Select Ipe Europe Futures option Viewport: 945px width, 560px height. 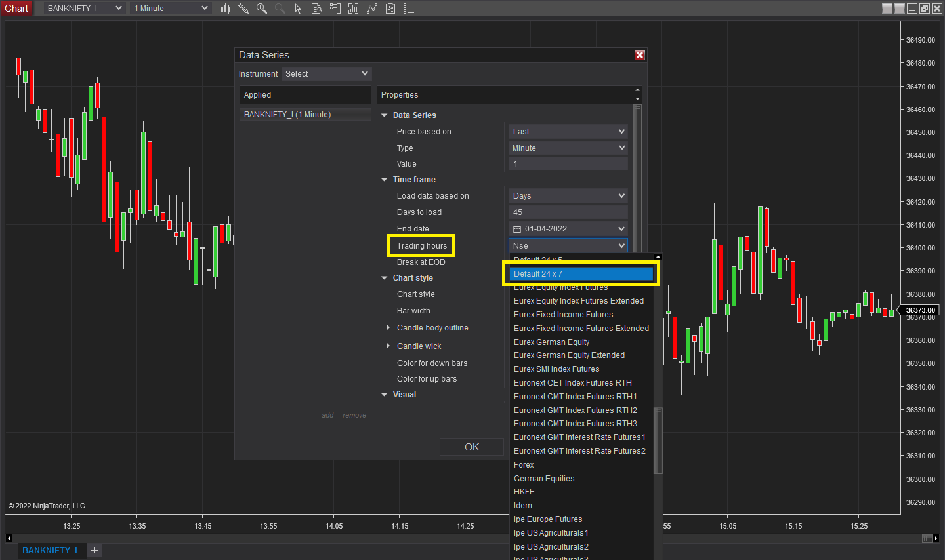[581, 519]
